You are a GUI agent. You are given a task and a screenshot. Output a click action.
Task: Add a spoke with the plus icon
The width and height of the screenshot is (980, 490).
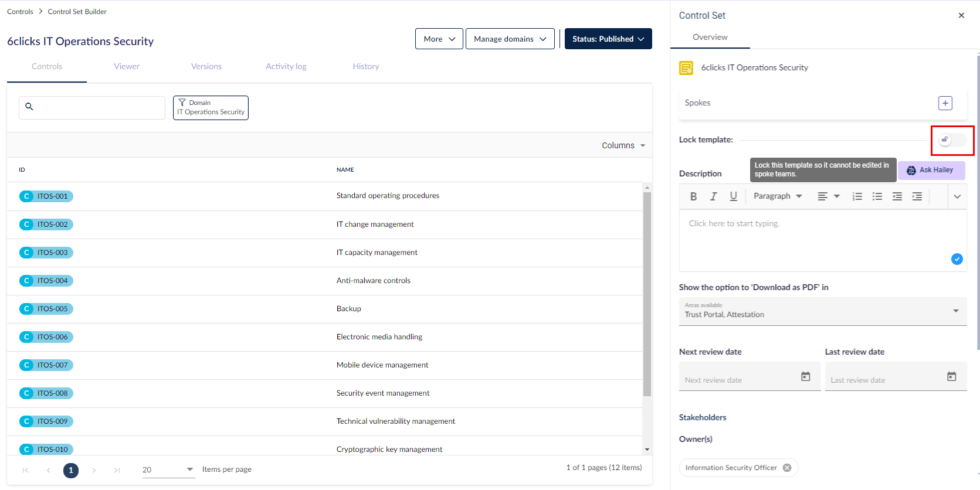pyautogui.click(x=945, y=103)
